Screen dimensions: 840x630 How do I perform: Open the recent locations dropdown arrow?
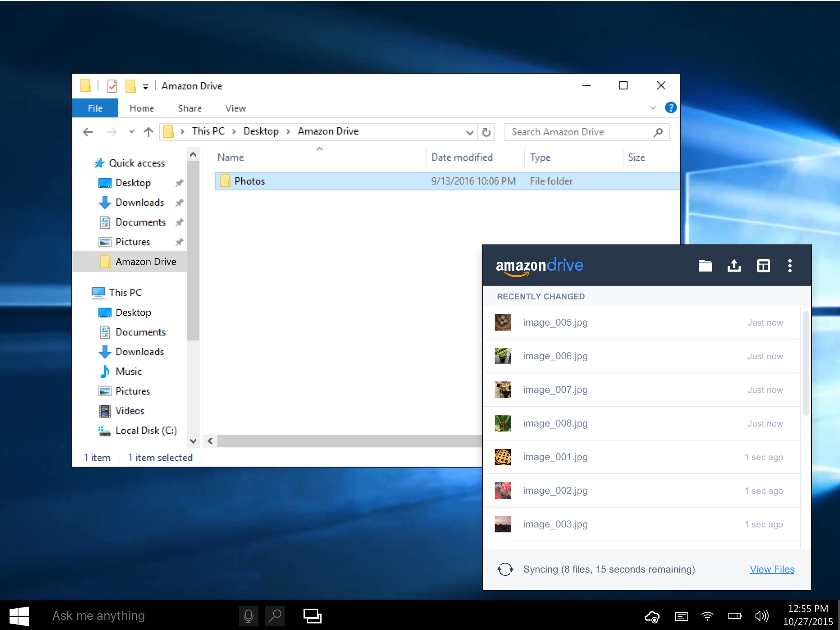point(131,132)
